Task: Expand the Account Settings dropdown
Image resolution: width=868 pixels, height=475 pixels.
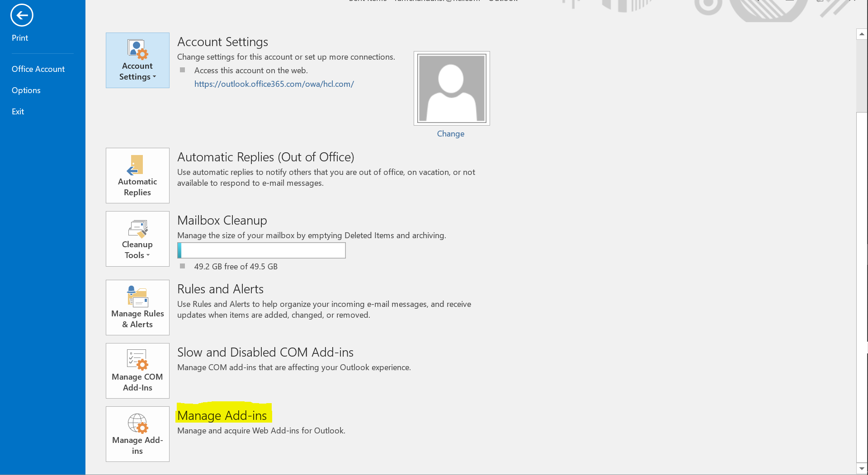Action: point(154,77)
